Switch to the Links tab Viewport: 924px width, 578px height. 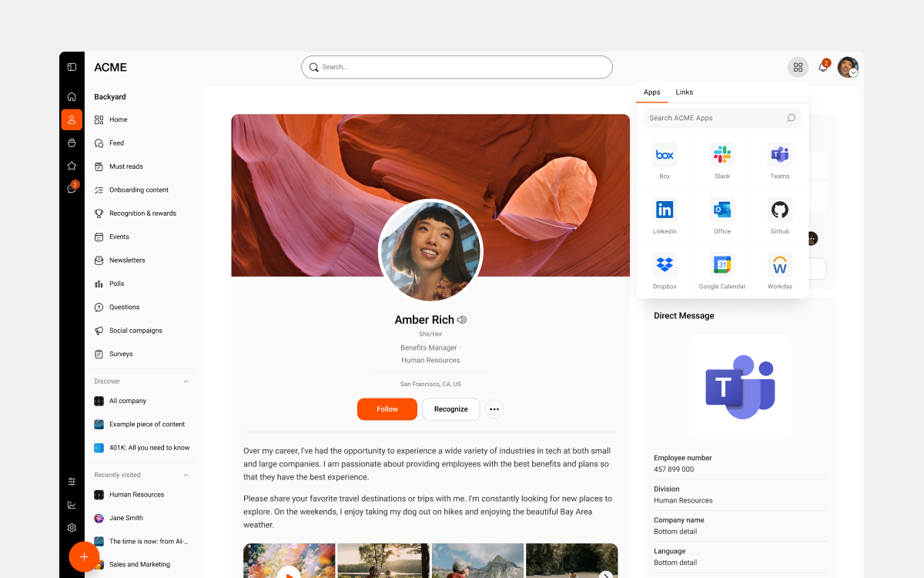click(684, 92)
